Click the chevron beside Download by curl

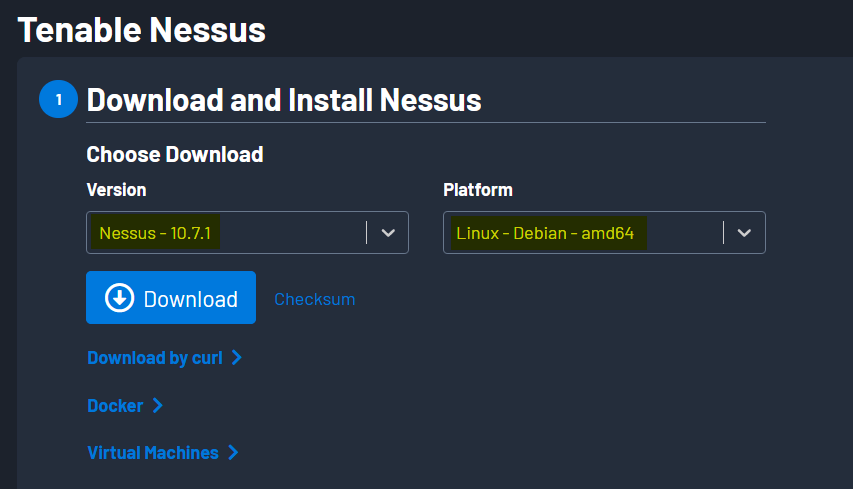tap(237, 357)
